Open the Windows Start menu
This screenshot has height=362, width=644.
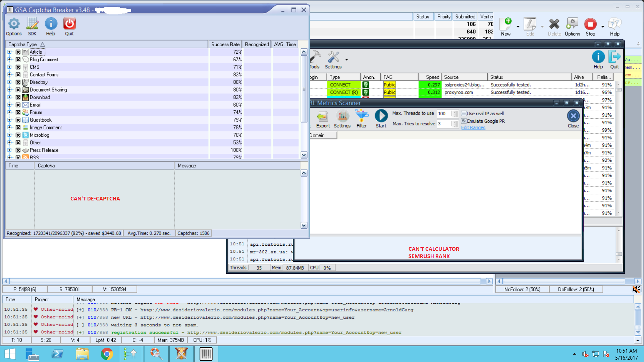point(10,354)
